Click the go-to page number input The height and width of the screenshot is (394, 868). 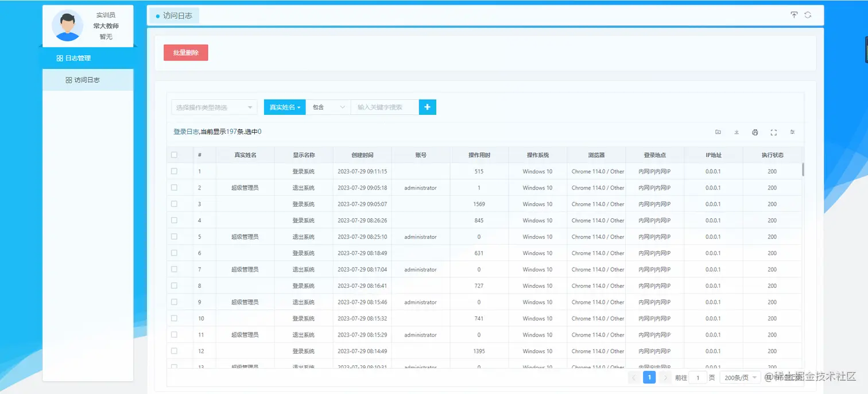(697, 377)
